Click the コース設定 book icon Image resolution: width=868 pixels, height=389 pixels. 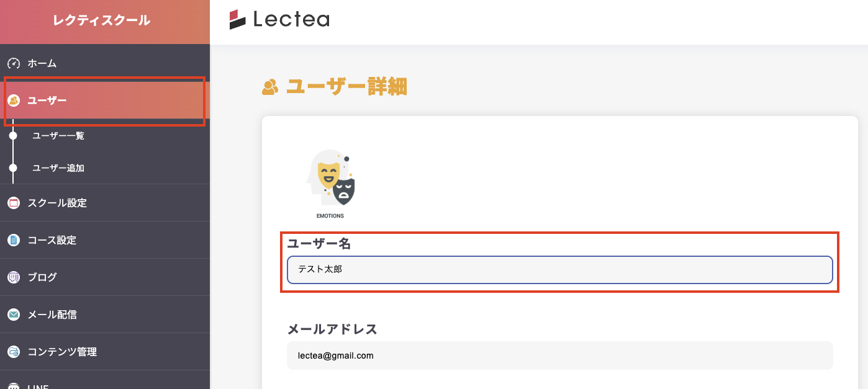pyautogui.click(x=14, y=239)
